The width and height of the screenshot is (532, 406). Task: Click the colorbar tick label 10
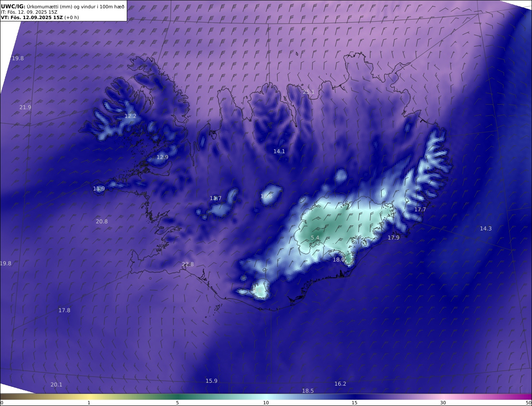[266, 403]
